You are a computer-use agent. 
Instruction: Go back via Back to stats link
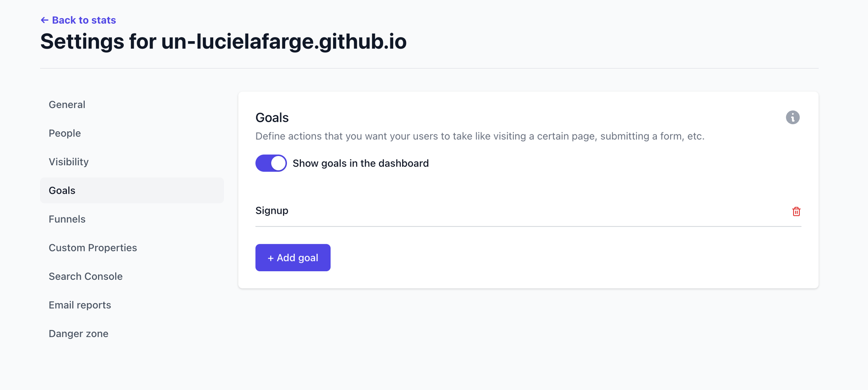78,20
